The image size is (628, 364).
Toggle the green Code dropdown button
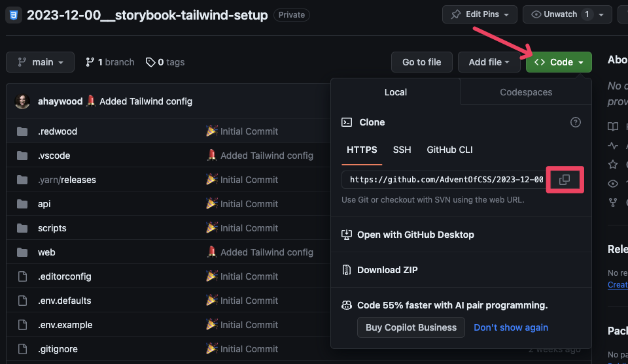pyautogui.click(x=559, y=62)
